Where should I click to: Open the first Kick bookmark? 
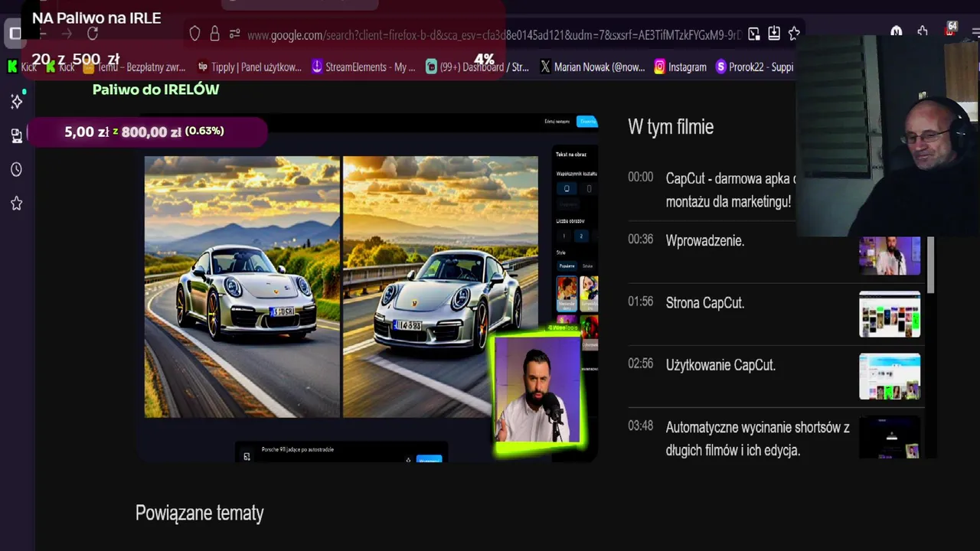tap(21, 67)
